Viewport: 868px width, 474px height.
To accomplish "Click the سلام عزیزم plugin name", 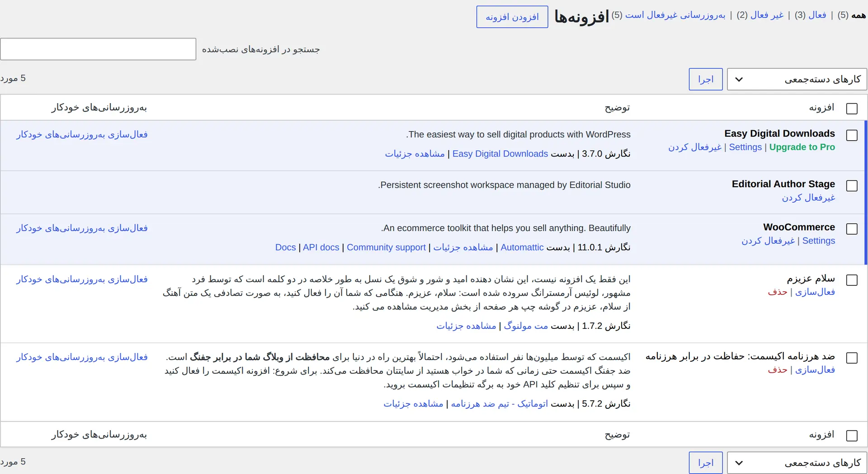I will tap(811, 278).
